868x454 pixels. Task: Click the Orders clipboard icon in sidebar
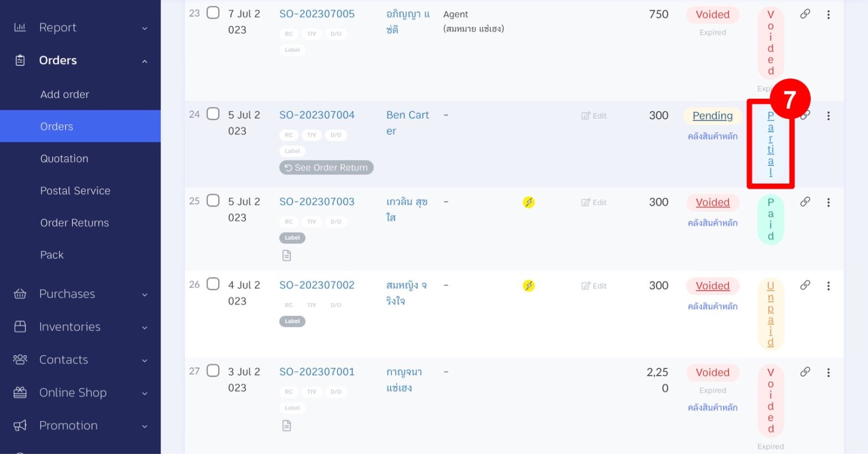pyautogui.click(x=20, y=60)
